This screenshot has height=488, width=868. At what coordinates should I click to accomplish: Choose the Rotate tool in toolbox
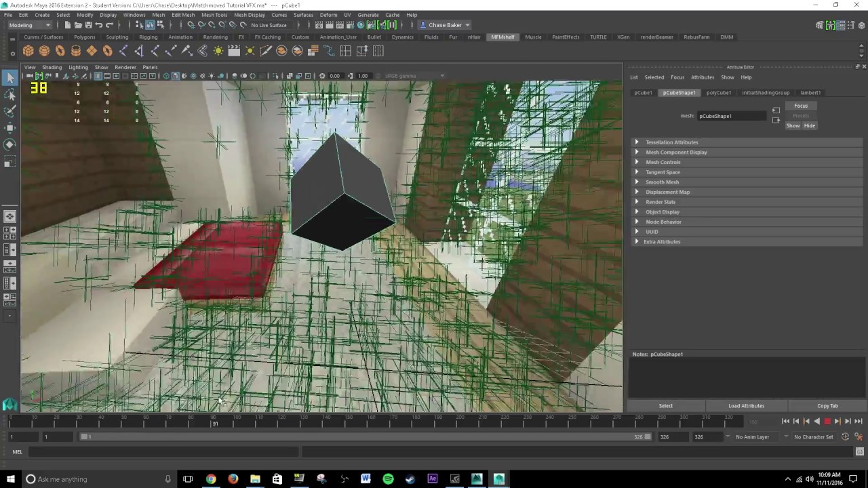(x=9, y=144)
